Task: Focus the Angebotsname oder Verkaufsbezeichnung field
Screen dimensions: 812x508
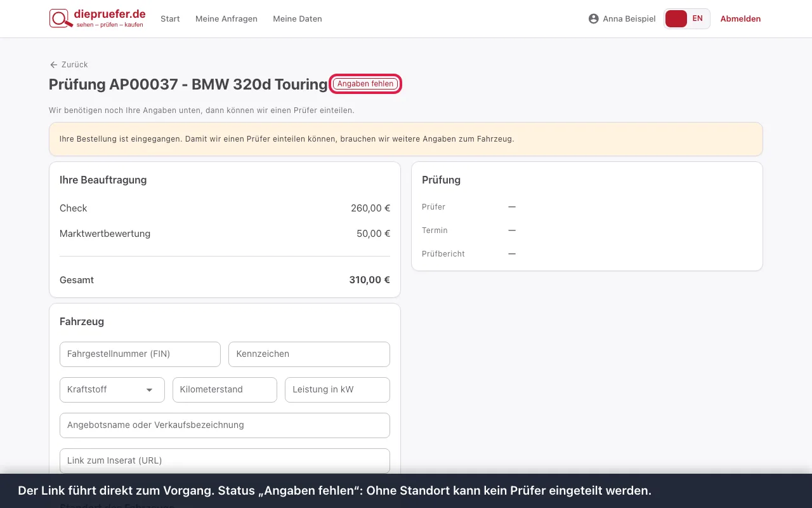Action: [225, 425]
